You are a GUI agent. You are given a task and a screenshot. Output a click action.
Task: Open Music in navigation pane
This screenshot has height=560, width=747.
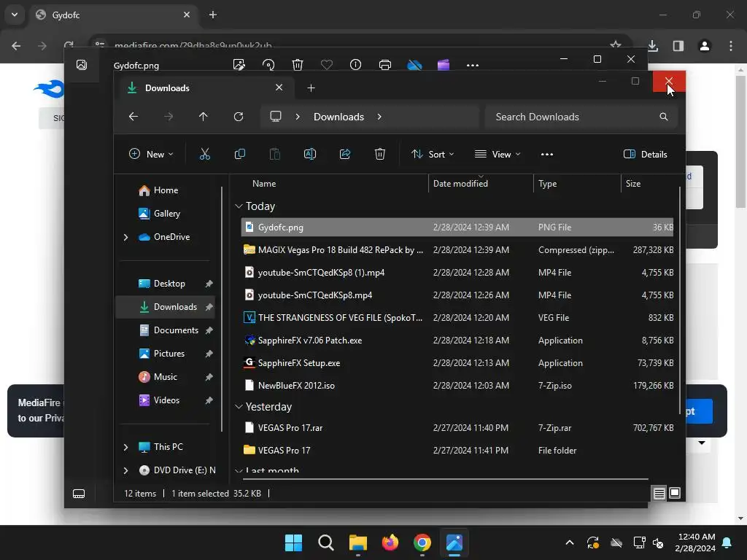click(x=165, y=377)
